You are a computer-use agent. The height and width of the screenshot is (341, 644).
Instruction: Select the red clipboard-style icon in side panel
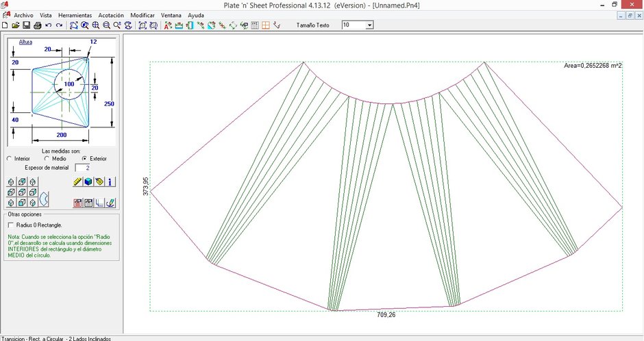(77, 203)
